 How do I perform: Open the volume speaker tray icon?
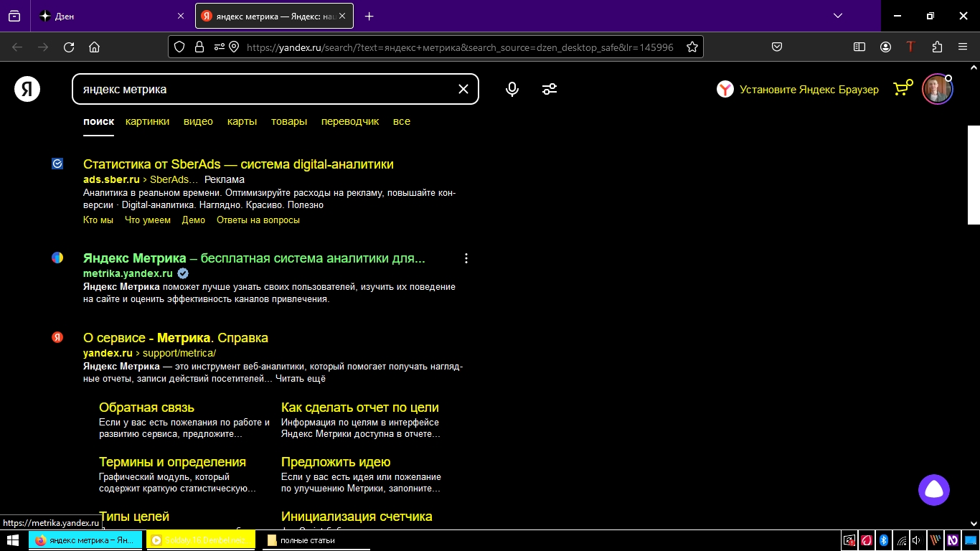pyautogui.click(x=917, y=540)
